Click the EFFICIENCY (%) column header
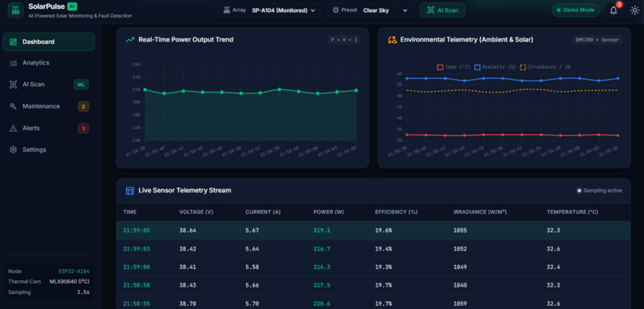 tap(396, 212)
